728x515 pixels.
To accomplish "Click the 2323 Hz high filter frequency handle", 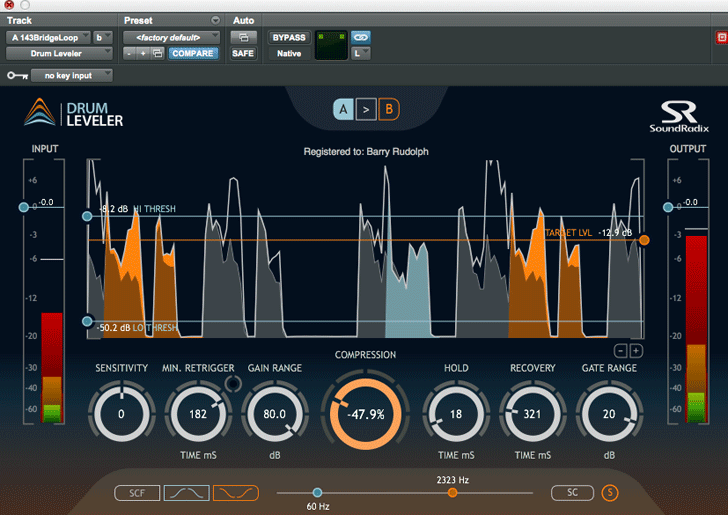I will [x=452, y=493].
